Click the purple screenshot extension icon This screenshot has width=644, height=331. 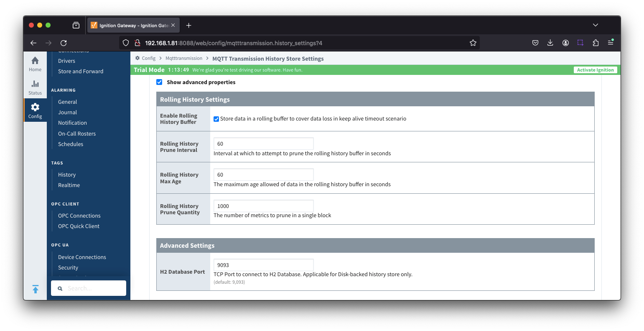click(x=580, y=43)
